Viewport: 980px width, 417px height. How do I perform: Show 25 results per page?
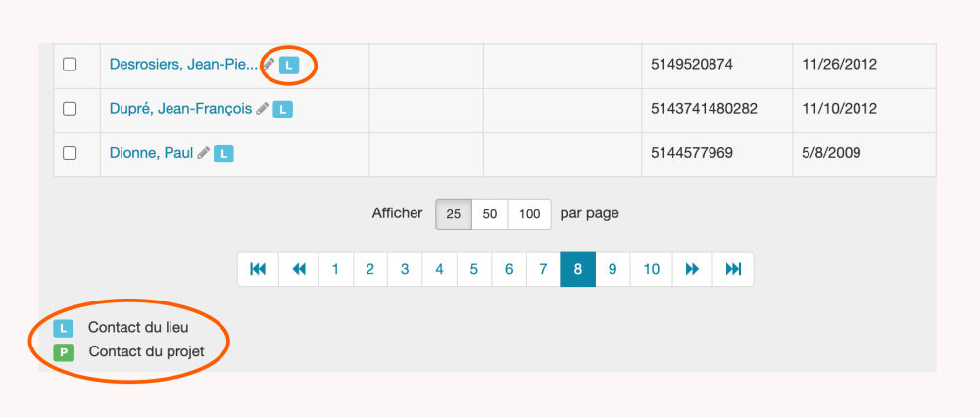coord(454,213)
